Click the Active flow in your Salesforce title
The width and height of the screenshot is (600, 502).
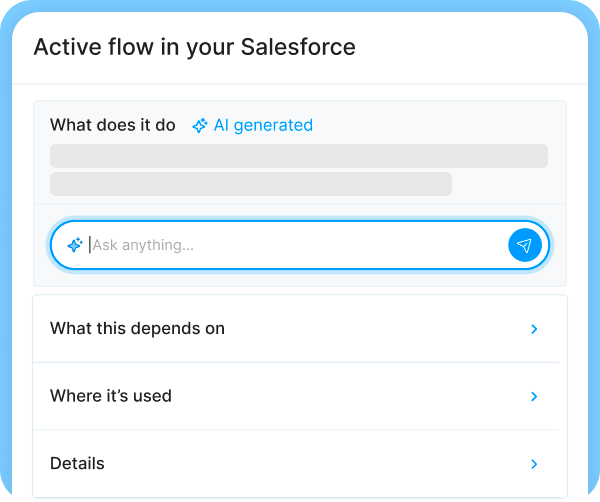coord(194,47)
